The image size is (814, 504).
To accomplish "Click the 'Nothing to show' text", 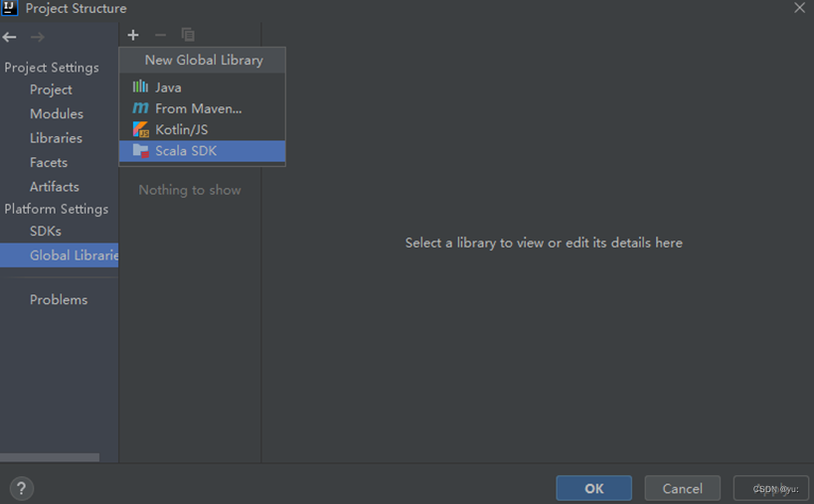I will pos(190,190).
